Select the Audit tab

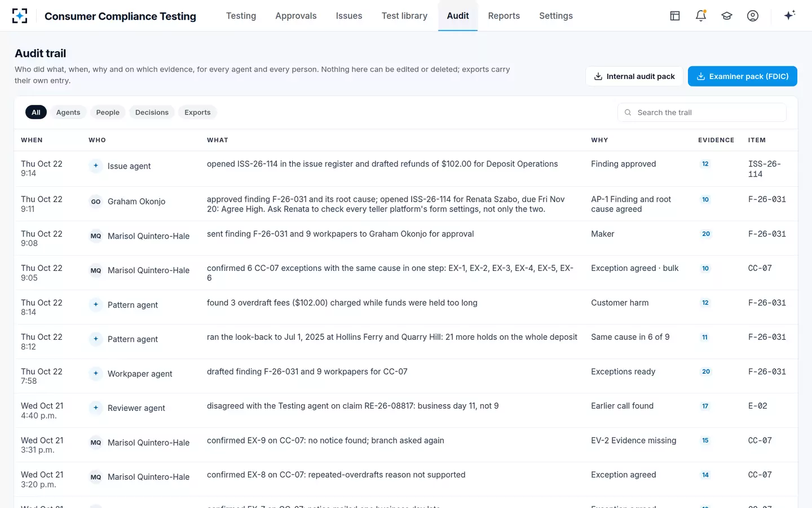point(458,16)
